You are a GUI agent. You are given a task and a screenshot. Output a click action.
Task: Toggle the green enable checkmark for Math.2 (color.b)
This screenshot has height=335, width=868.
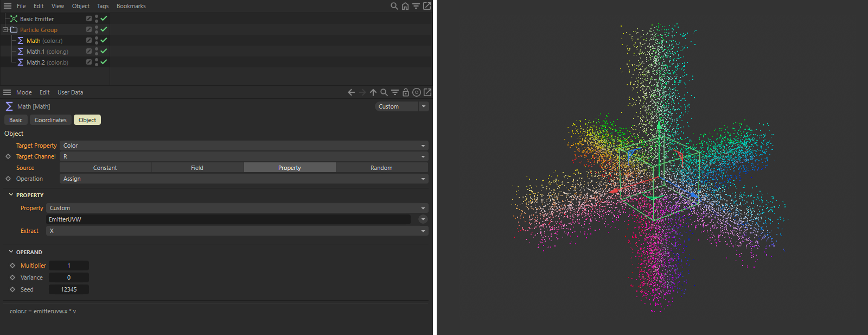click(104, 62)
